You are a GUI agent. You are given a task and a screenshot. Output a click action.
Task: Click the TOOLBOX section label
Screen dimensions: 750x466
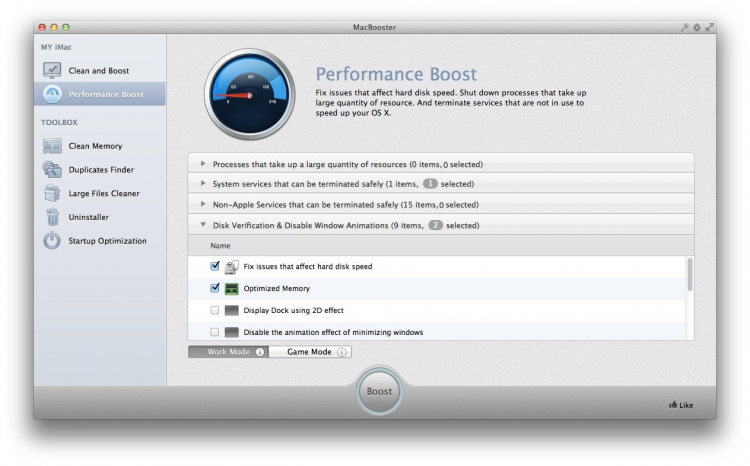point(59,122)
